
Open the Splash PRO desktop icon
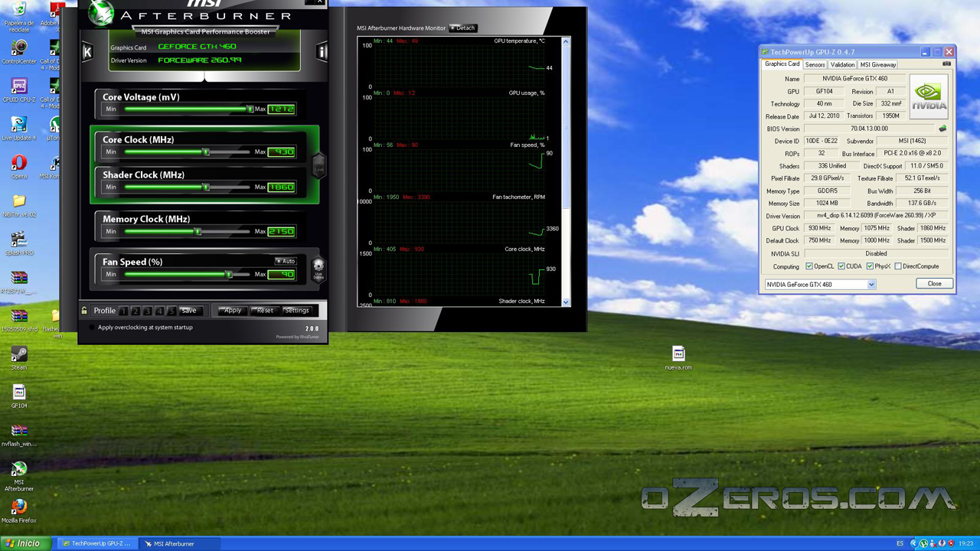[x=19, y=244]
